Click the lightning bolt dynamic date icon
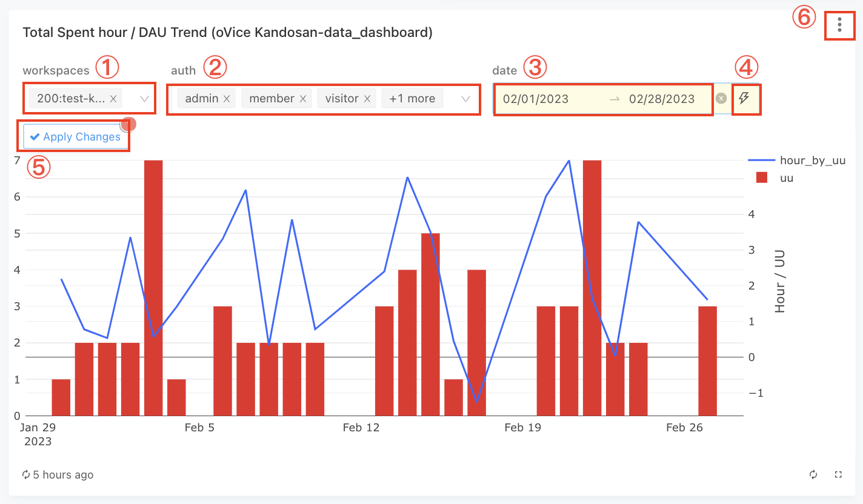 click(x=745, y=99)
